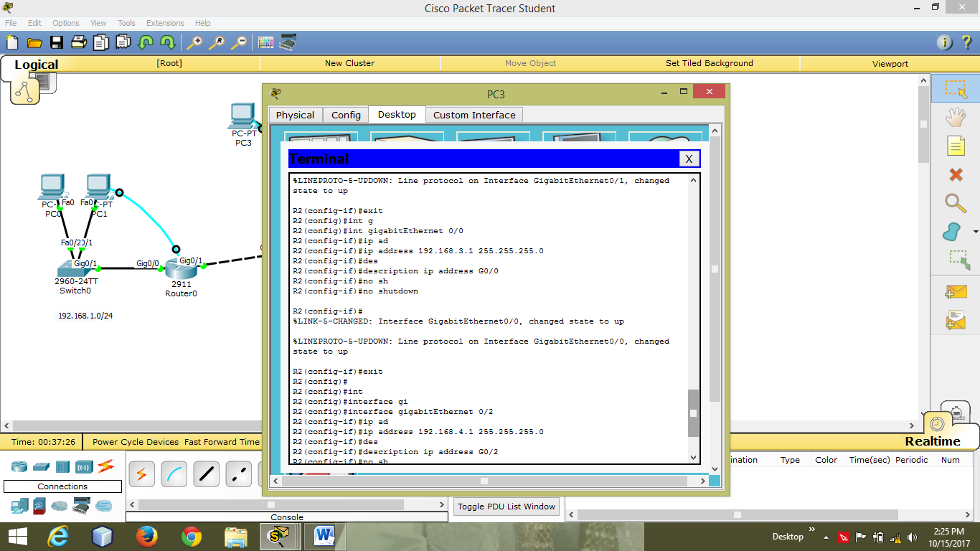Viewport: 980px width, 551px height.
Task: Select the Connections lightning category icon
Action: click(x=106, y=466)
